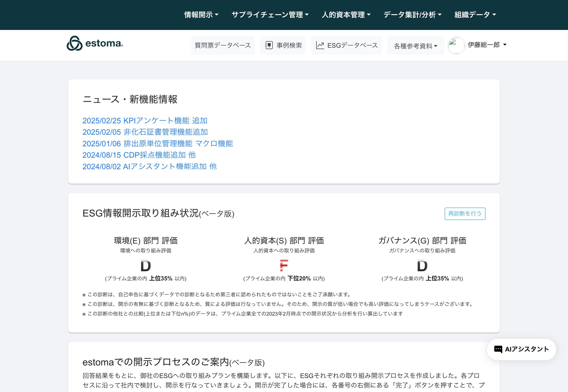Open the 組織データ menu
568x392 pixels.
(475, 15)
